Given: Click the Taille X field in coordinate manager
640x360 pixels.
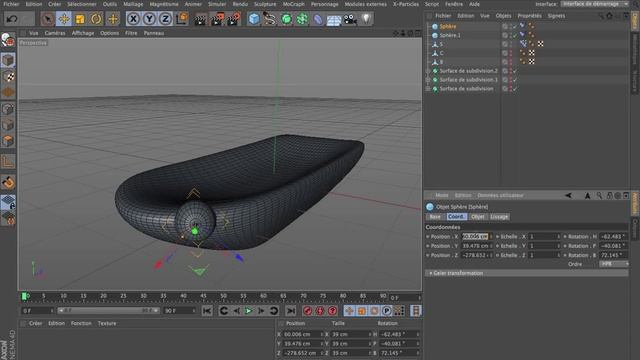Looking at the screenshot, I should click(351, 334).
